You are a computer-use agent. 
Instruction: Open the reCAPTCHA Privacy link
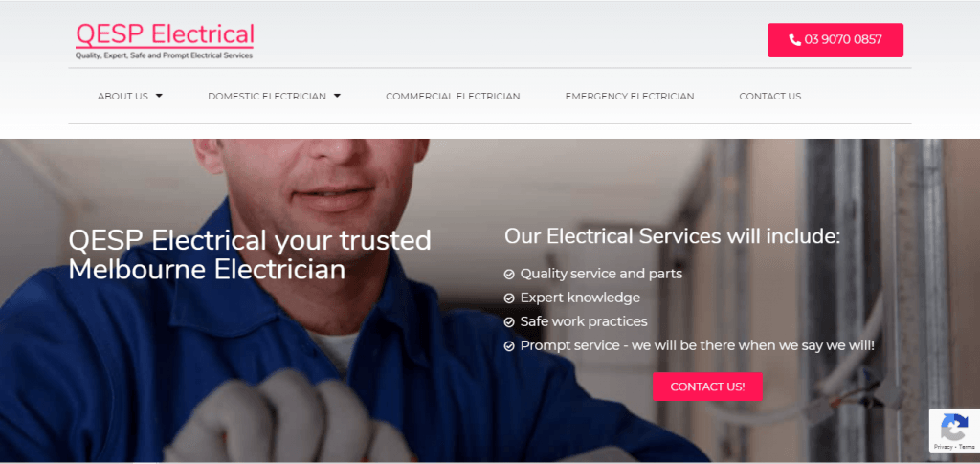944,447
